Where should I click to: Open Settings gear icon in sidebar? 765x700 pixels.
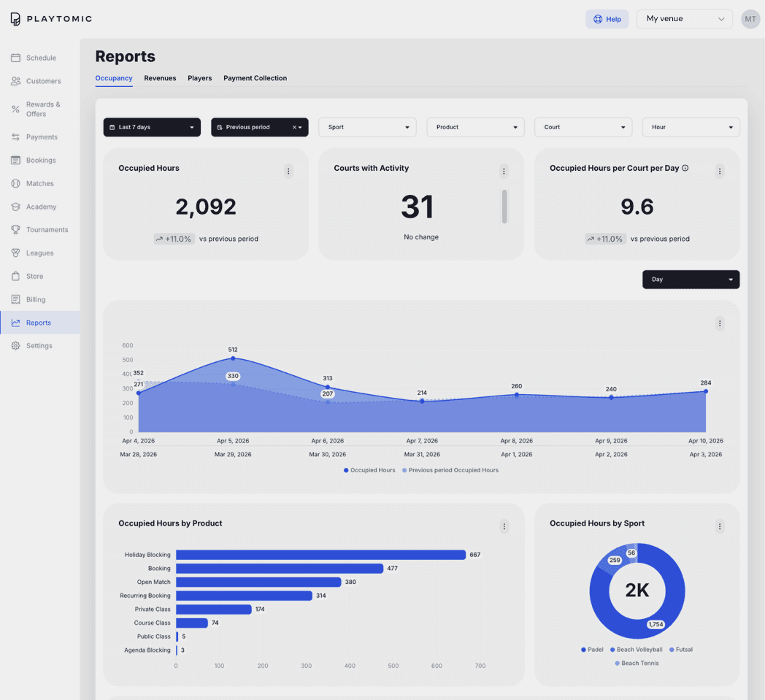click(x=15, y=346)
